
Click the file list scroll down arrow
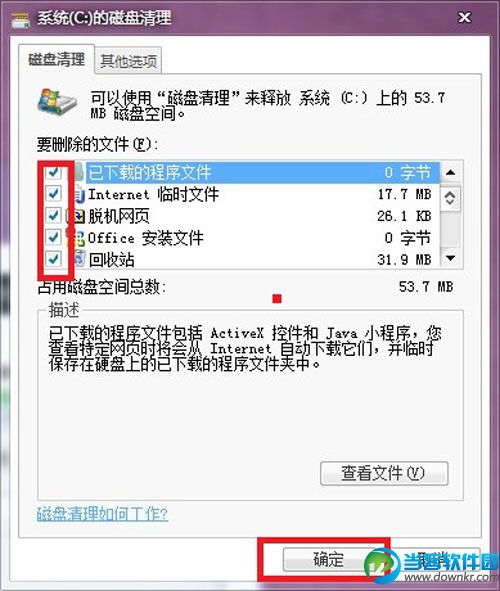click(x=451, y=258)
